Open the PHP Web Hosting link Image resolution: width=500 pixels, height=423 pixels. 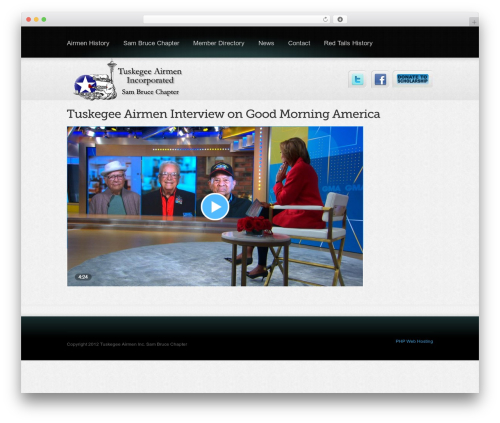(x=414, y=341)
